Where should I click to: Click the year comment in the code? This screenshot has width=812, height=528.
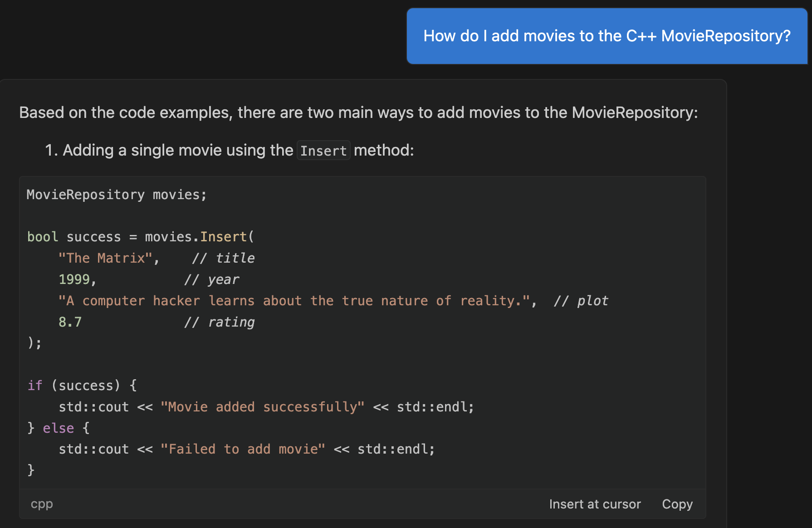[x=211, y=279]
